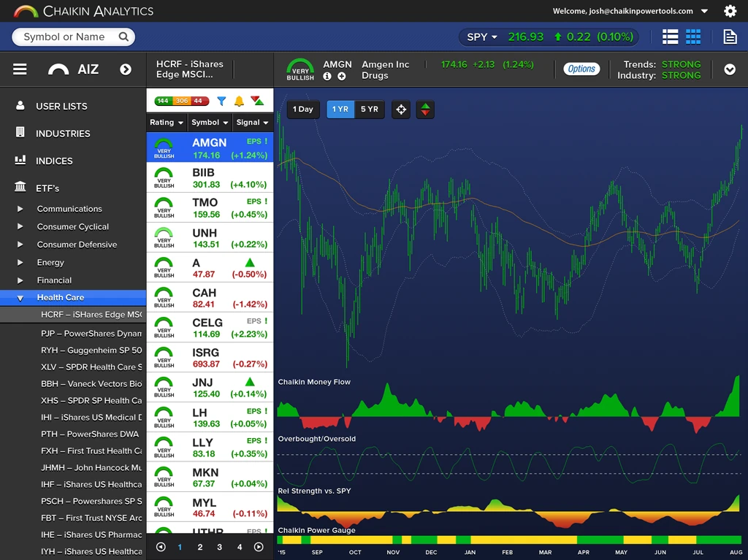Sort by Symbol dropdown
This screenshot has width=748, height=560.
tap(210, 123)
